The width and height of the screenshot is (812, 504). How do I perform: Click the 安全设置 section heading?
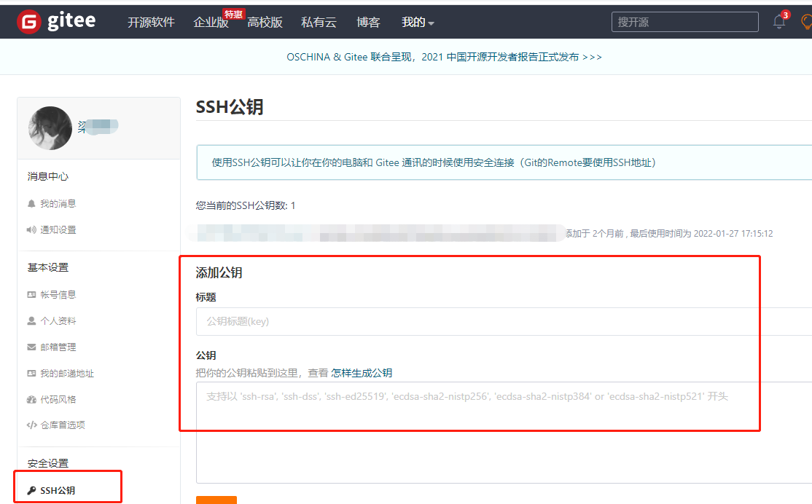(x=47, y=463)
